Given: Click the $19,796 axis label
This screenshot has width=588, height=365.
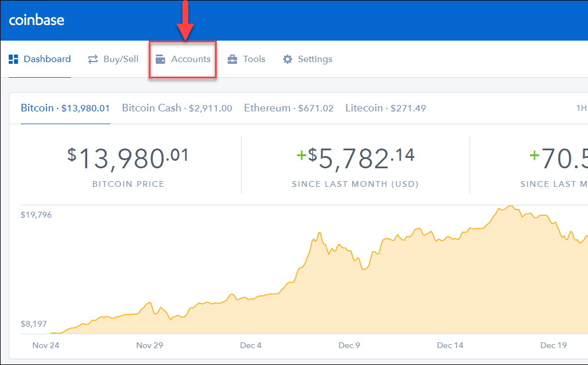Looking at the screenshot, I should click(x=37, y=215).
